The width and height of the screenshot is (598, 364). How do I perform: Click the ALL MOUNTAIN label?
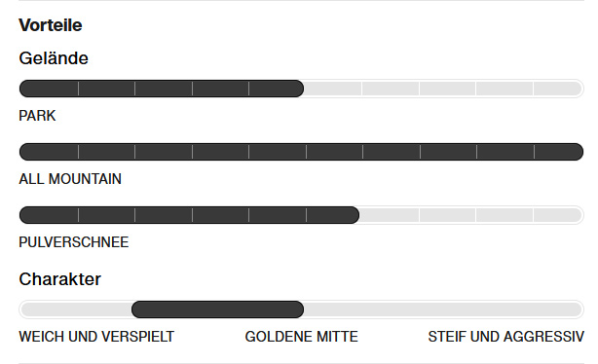(70, 179)
